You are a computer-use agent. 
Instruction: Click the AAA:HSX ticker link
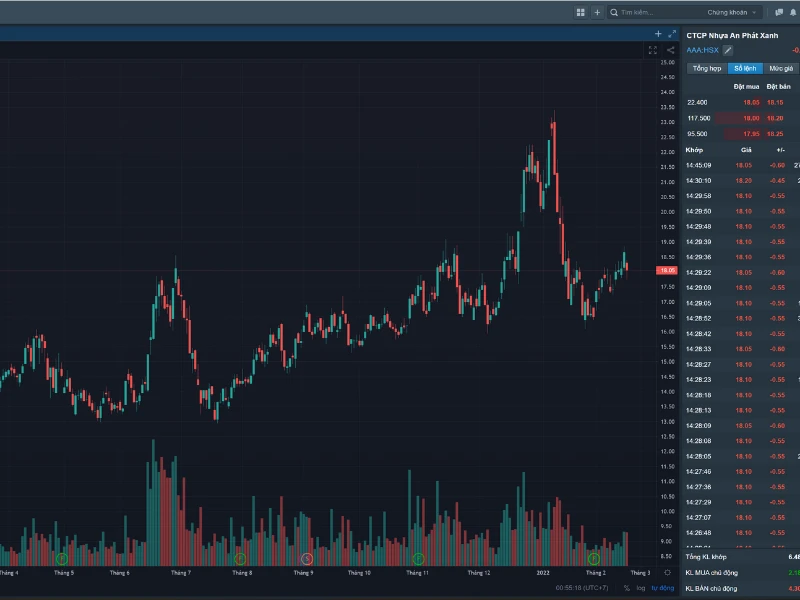pyautogui.click(x=702, y=50)
